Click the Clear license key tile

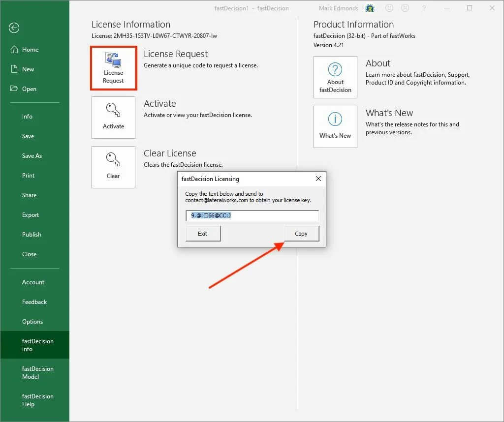[x=114, y=167]
